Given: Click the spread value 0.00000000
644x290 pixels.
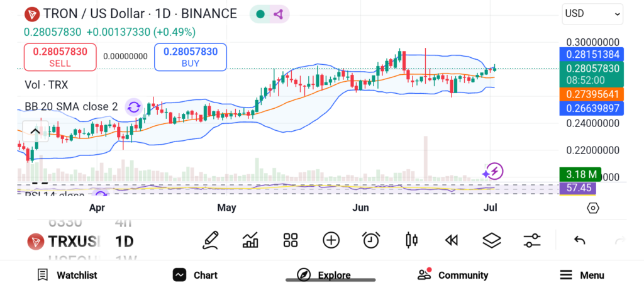Looking at the screenshot, I should point(125,56).
